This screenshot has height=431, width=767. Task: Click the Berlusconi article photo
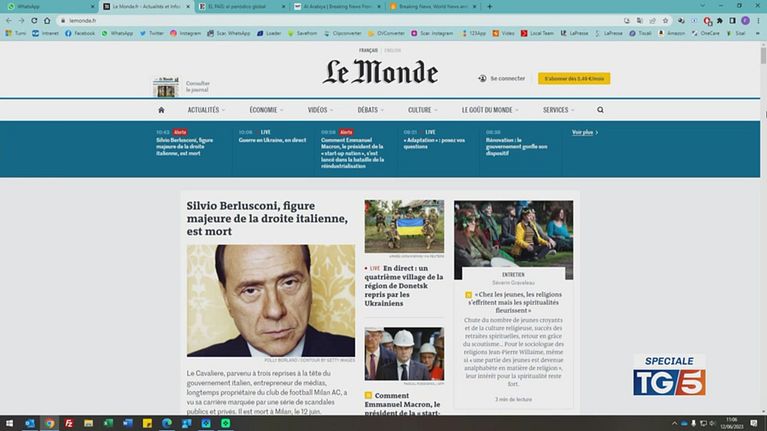[x=270, y=300]
